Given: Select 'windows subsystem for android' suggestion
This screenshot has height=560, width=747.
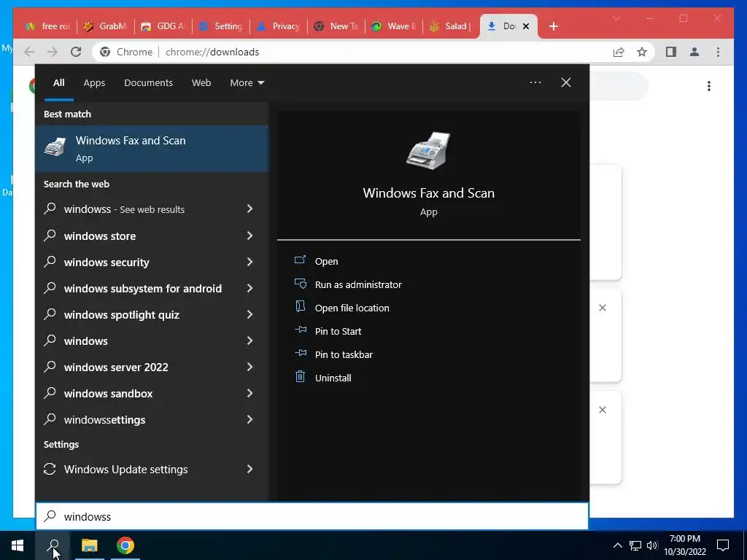Looking at the screenshot, I should [152, 288].
